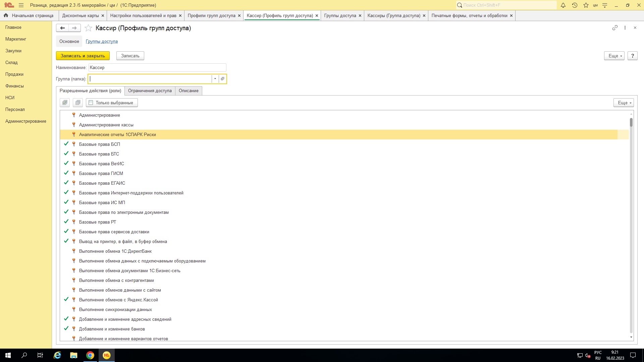Launch Google Chrome from the taskbar
This screenshot has width=644, height=362.
pos(90,355)
